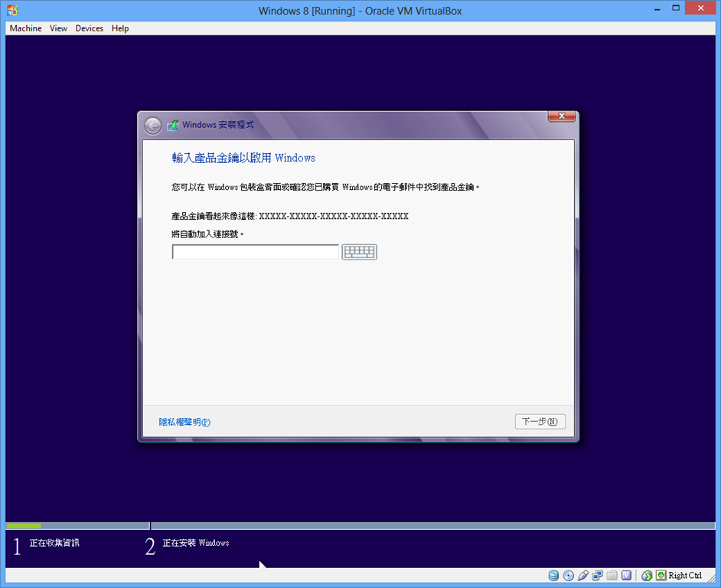Click the sample key text XXXXX-XXXXX-XXXXX-XXXXX-XXXXX

click(334, 216)
